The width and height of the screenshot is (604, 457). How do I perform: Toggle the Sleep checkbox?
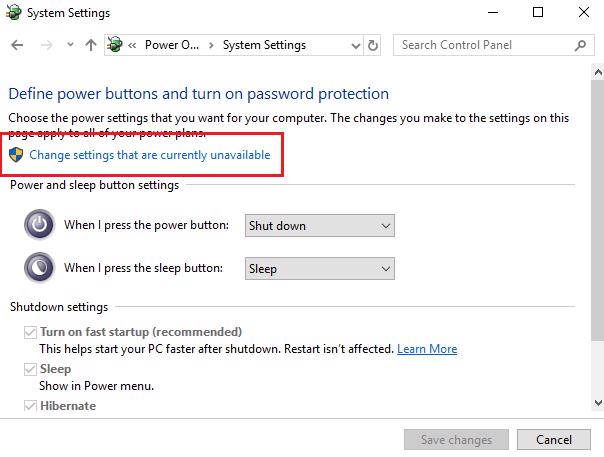[30, 369]
